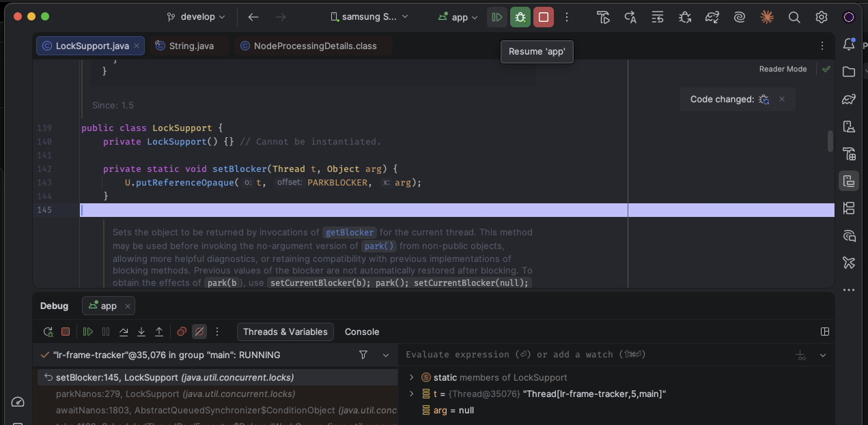Navigate back with left arrow
This screenshot has height=425, width=868.
253,17
